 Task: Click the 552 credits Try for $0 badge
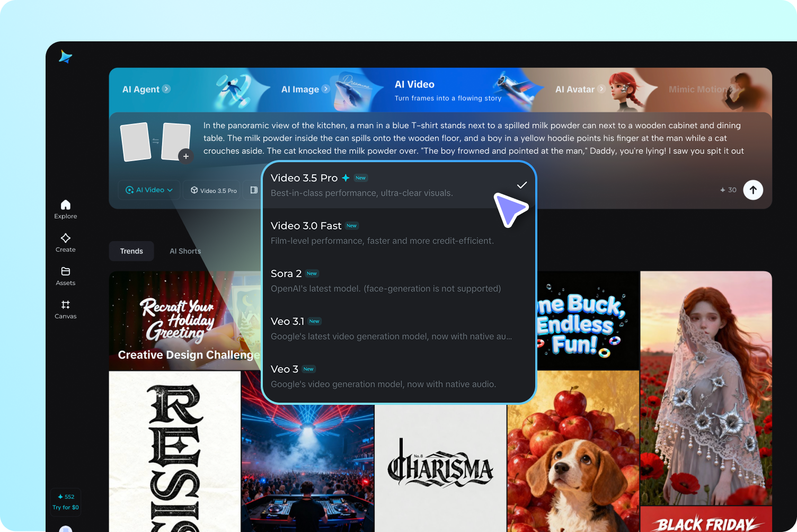[66, 502]
